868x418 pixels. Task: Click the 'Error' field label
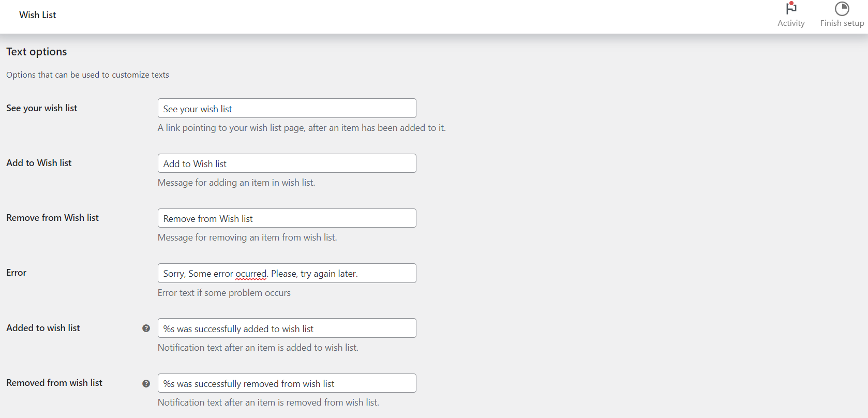[x=17, y=273]
